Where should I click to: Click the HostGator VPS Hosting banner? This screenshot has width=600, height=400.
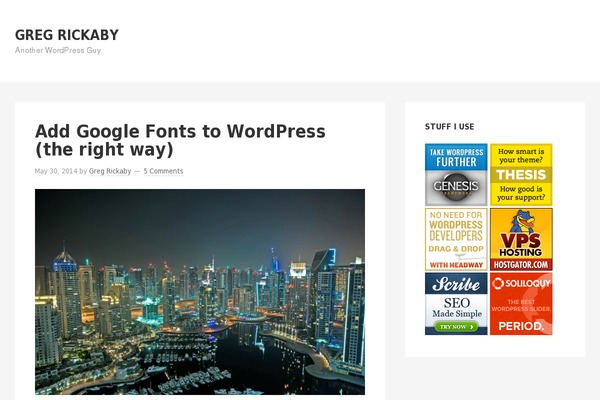[x=521, y=239]
